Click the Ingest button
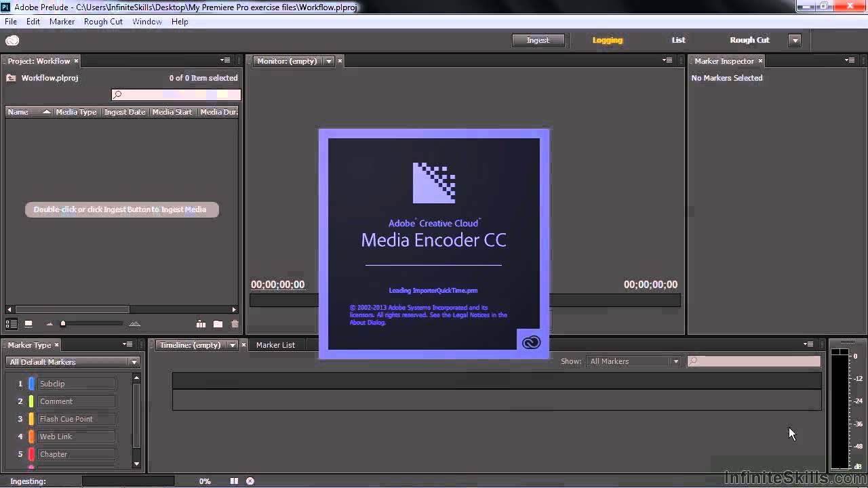 click(x=538, y=40)
